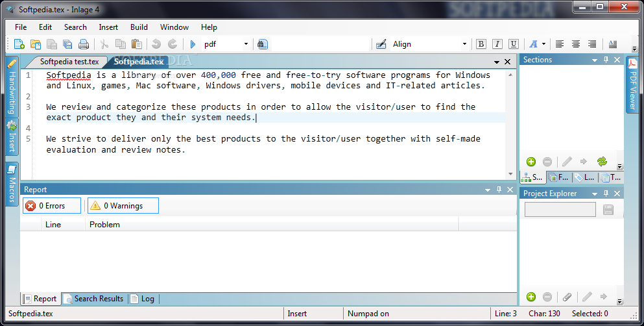Screen dimensions: 644x326
Task: Switch to the L... labels tab
Action: (x=585, y=177)
